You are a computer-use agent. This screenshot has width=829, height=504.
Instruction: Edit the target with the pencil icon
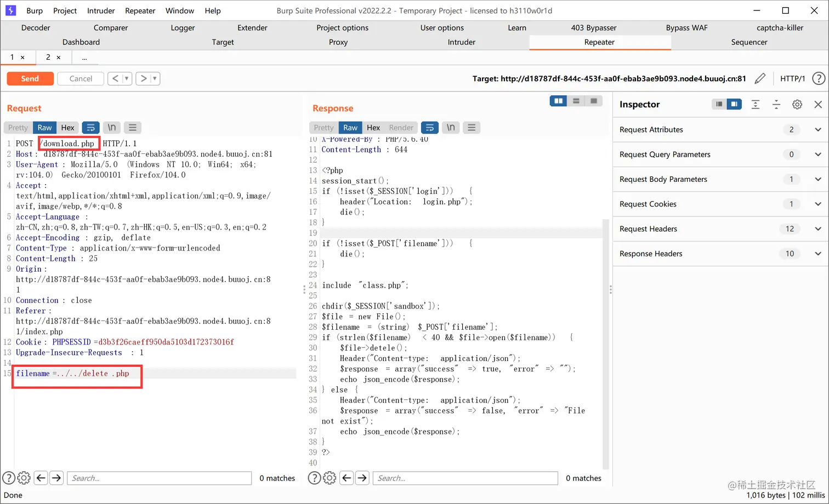point(760,78)
